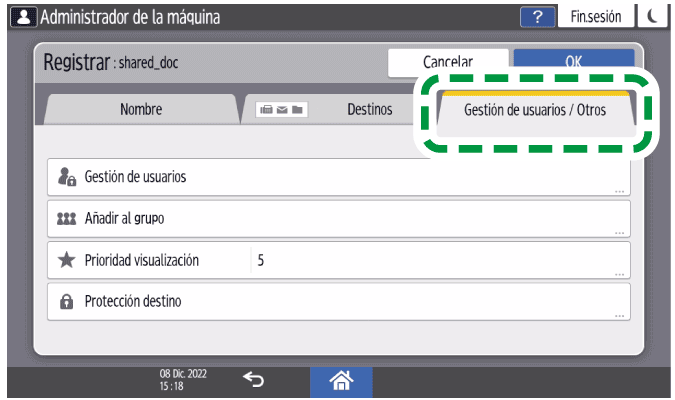Viewport: 675px width, 400px height.
Task: Switch to the Nombre tab
Action: click(x=141, y=109)
